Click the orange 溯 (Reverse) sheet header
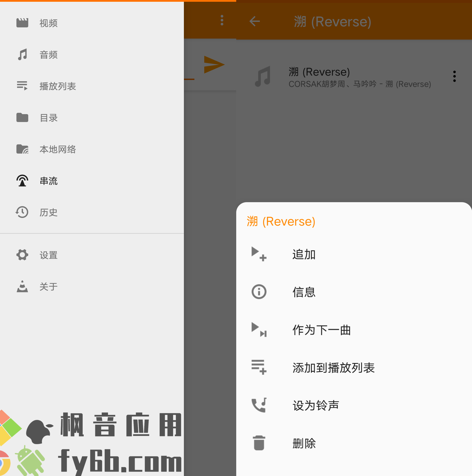This screenshot has height=476, width=472. tap(281, 221)
